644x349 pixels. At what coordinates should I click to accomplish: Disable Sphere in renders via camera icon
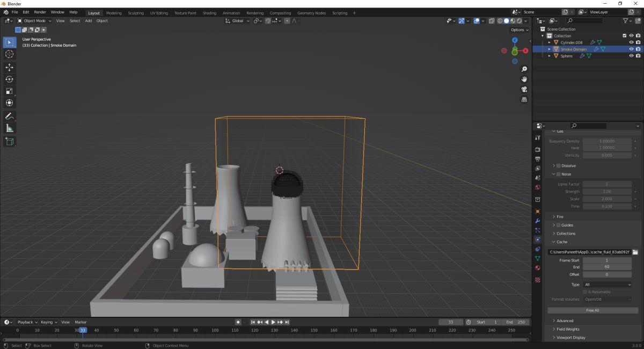click(638, 56)
